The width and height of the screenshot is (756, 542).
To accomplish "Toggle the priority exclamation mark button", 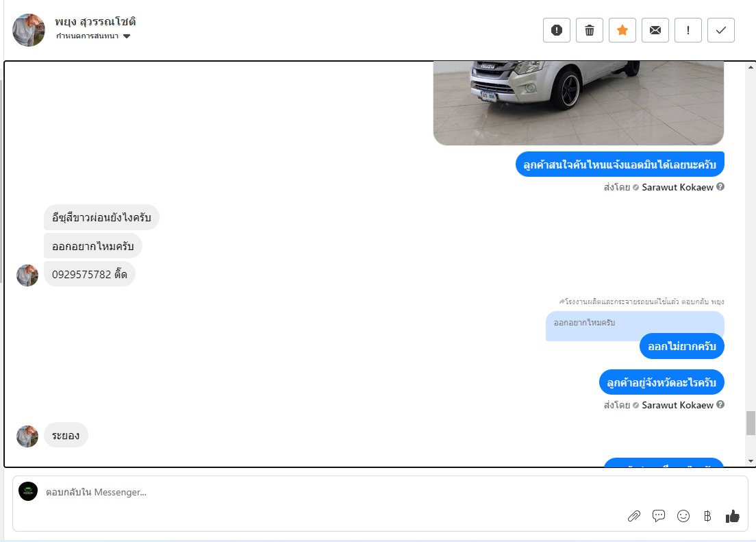I will coord(688,30).
